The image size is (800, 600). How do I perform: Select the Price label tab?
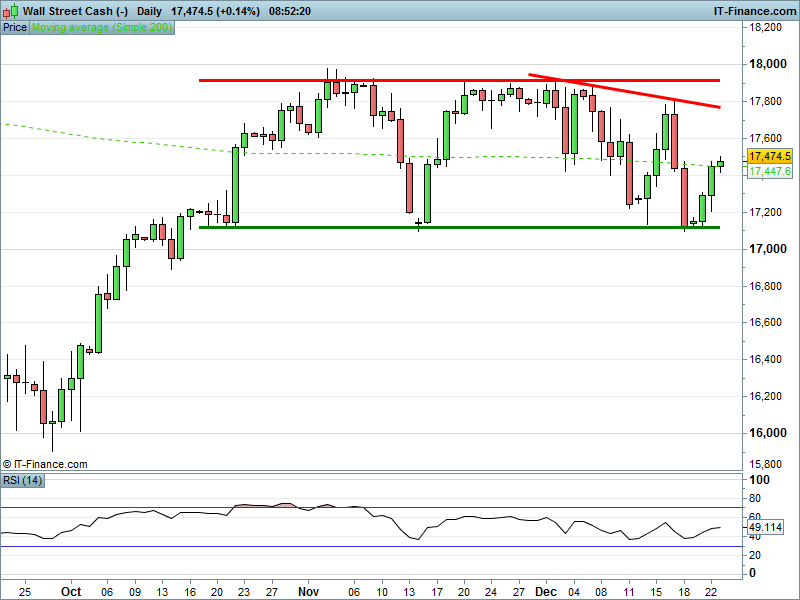click(15, 28)
